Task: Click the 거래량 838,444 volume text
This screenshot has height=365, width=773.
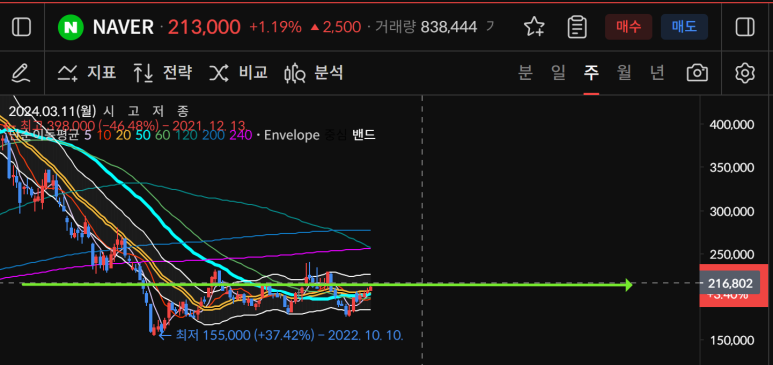Action: pyautogui.click(x=425, y=27)
